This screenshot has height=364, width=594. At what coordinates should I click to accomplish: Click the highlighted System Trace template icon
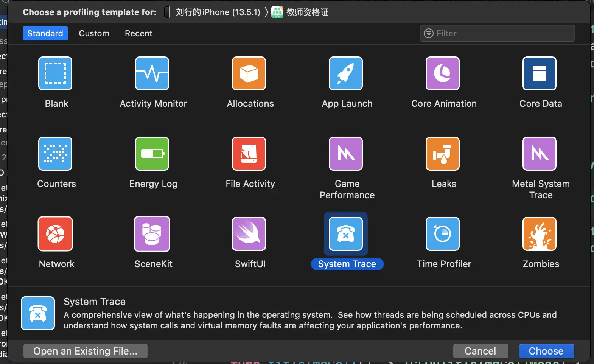346,234
